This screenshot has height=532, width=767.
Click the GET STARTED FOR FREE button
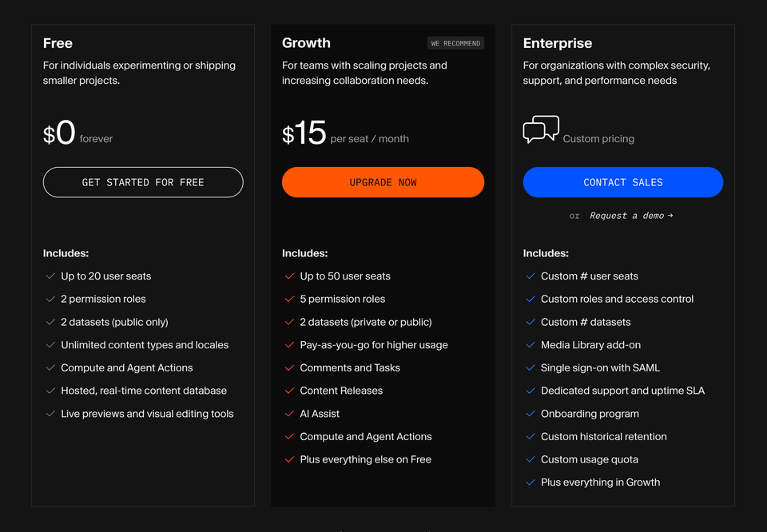[x=143, y=182]
